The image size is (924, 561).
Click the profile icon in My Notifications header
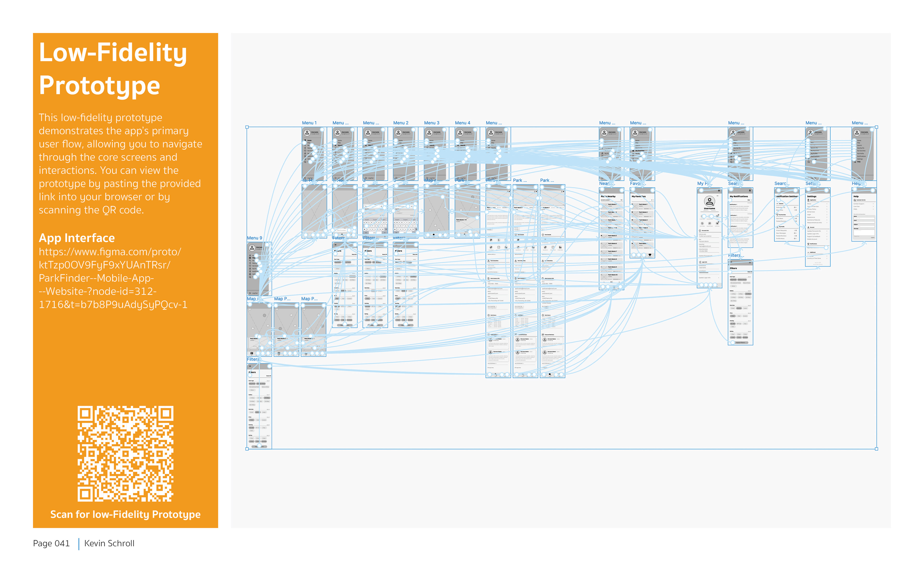750,191
